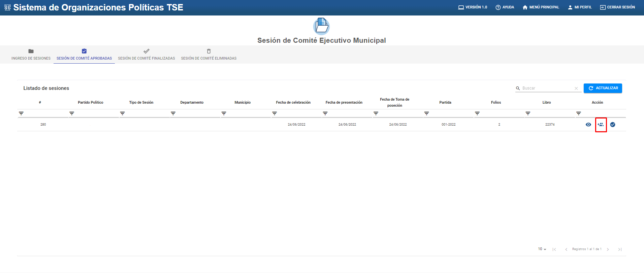Switch to Ingreso de Sesiones tab
The image size is (644, 273).
pos(31,55)
